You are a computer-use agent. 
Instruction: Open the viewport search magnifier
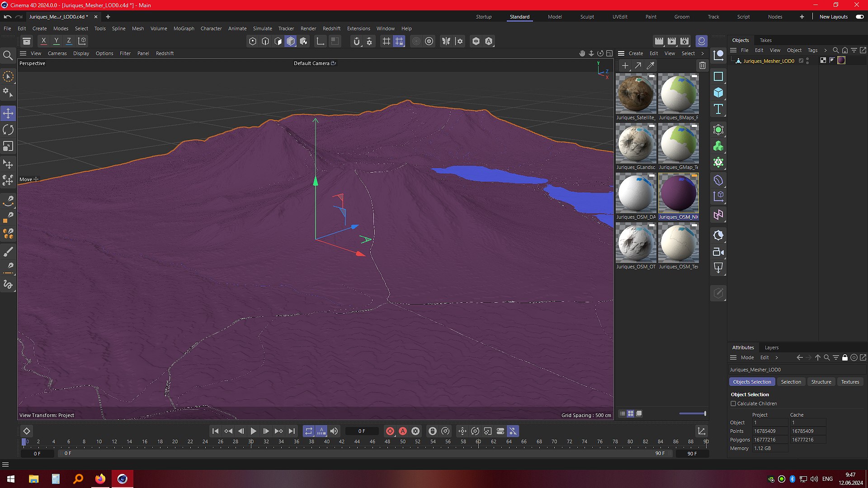click(8, 56)
